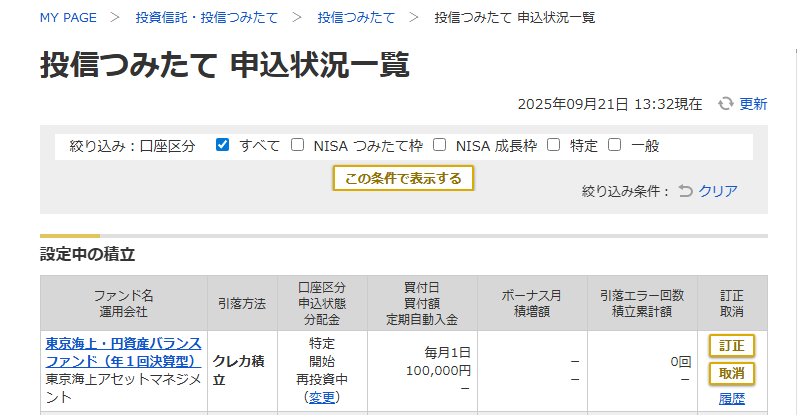Click the 更新 text link

pyautogui.click(x=753, y=104)
